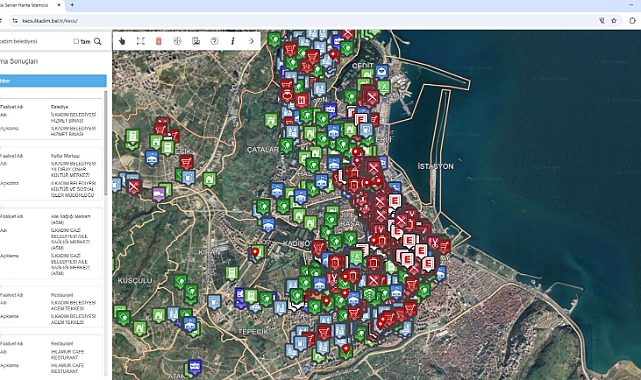Open the help question mark tool
Viewport: 641px width, 380px height.
click(x=214, y=41)
